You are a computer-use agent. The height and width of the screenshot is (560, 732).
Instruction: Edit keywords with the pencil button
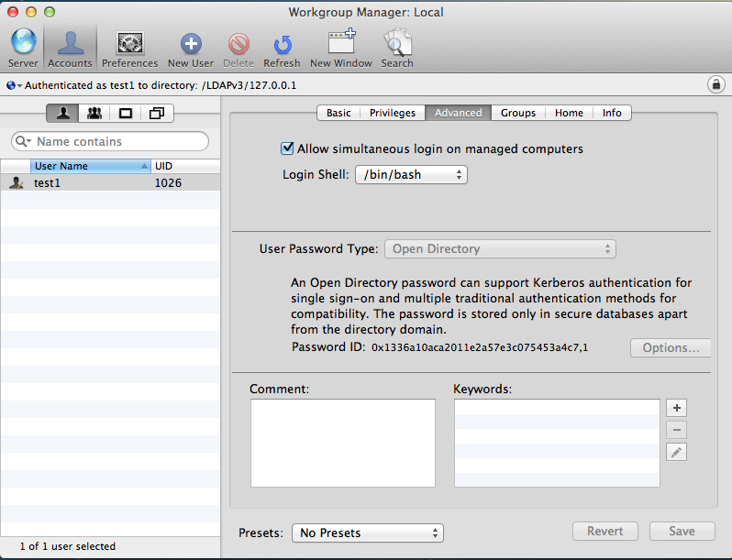click(676, 452)
